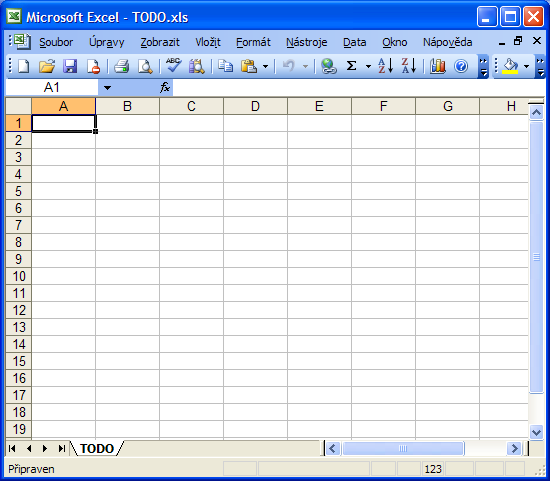Sort ascending with the A-Z icon

pyautogui.click(x=385, y=66)
